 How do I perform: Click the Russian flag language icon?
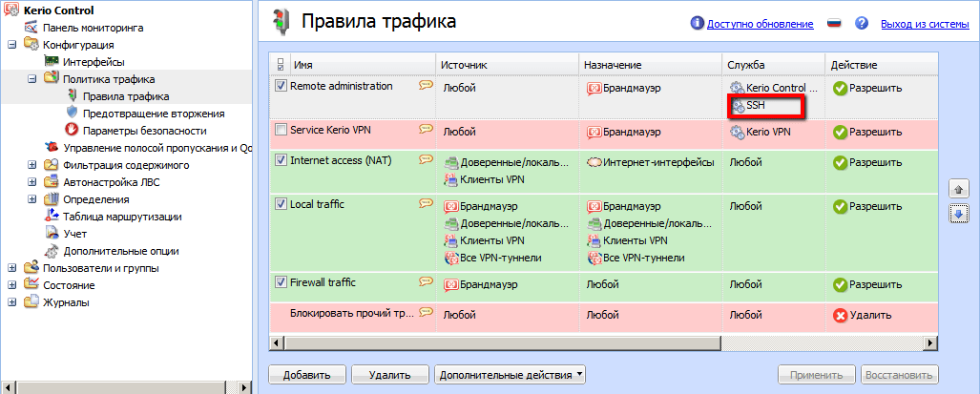click(834, 24)
